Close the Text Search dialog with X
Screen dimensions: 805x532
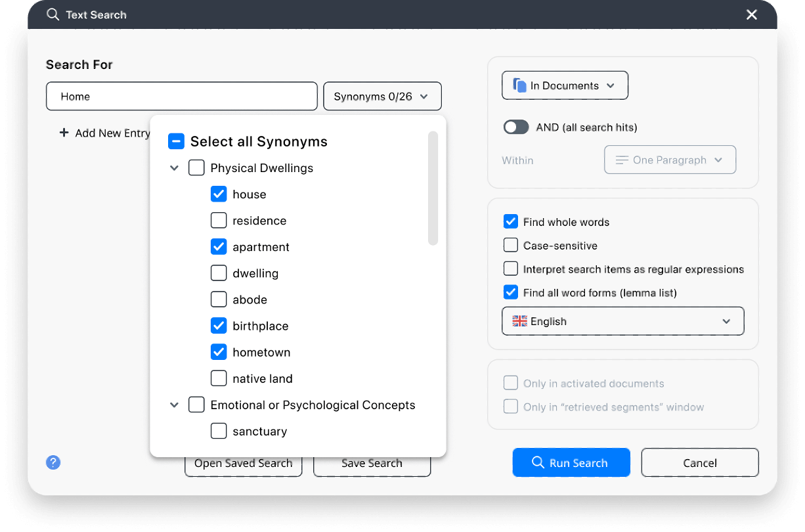tap(752, 14)
